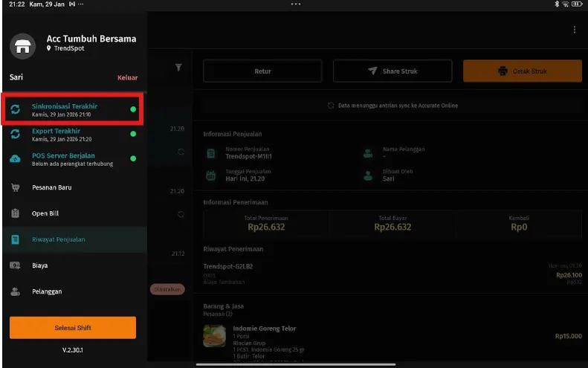Tap the Open Bill clipboard icon
588x368 pixels.
pos(16,213)
